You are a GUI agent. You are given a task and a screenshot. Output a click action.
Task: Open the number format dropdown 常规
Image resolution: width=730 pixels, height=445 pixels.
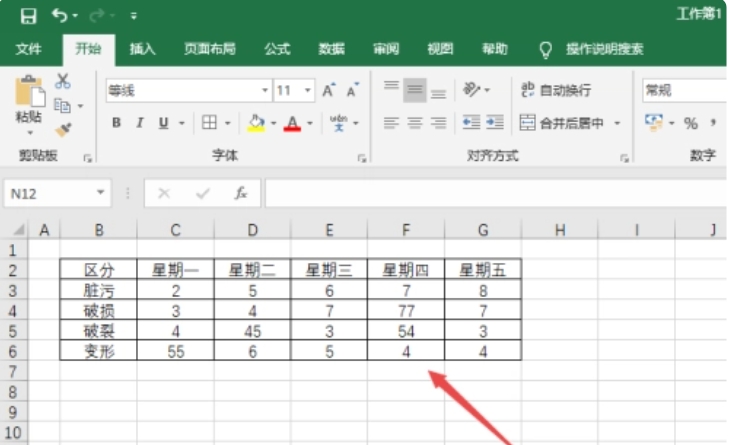pyautogui.click(x=684, y=90)
